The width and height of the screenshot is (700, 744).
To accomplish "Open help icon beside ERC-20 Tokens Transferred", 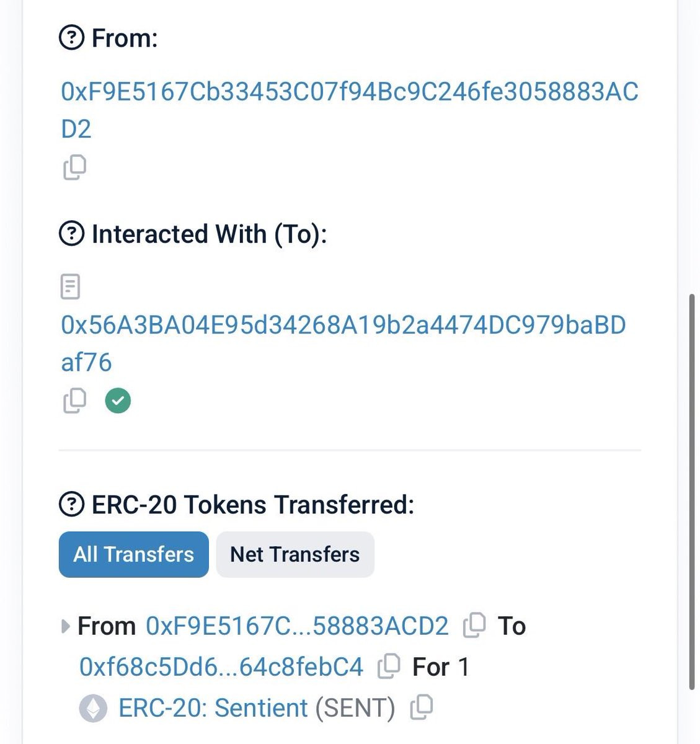I will pyautogui.click(x=71, y=505).
